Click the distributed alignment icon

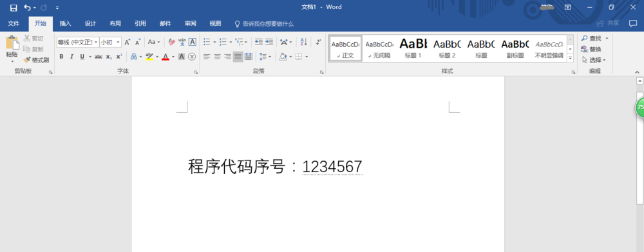click(x=249, y=56)
